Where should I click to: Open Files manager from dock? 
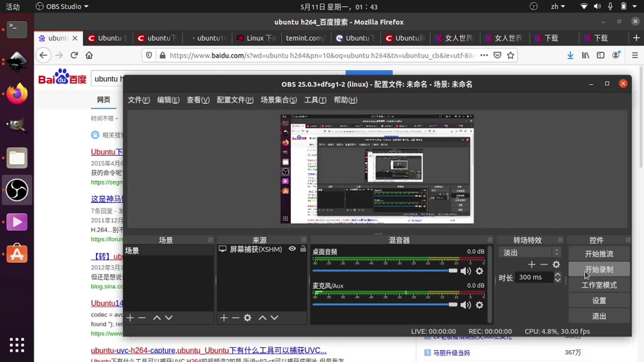pos(17,158)
